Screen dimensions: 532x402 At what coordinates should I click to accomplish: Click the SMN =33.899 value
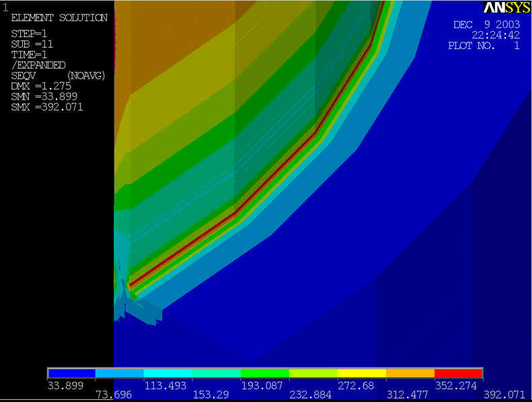[x=44, y=97]
